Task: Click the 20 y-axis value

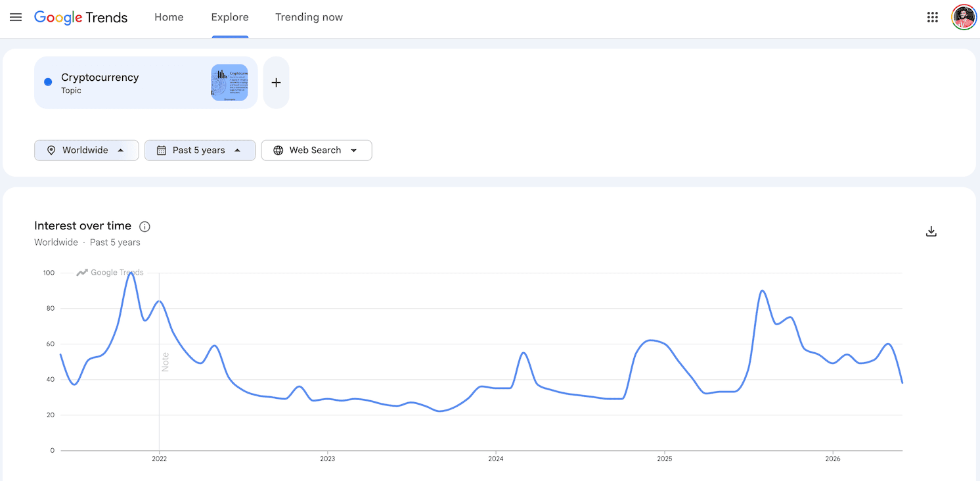Action: point(51,415)
